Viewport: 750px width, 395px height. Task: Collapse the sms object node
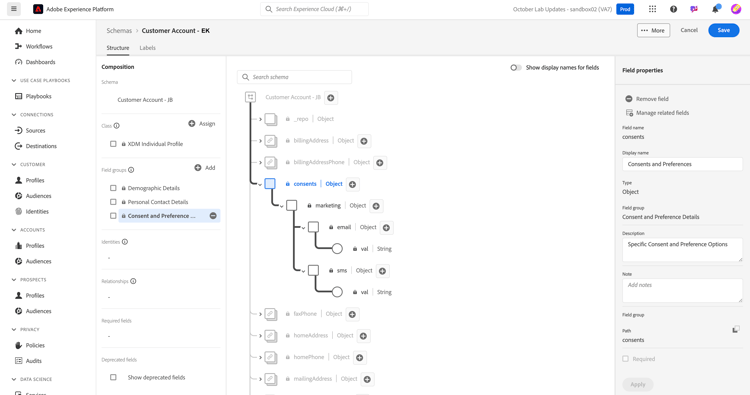click(303, 271)
